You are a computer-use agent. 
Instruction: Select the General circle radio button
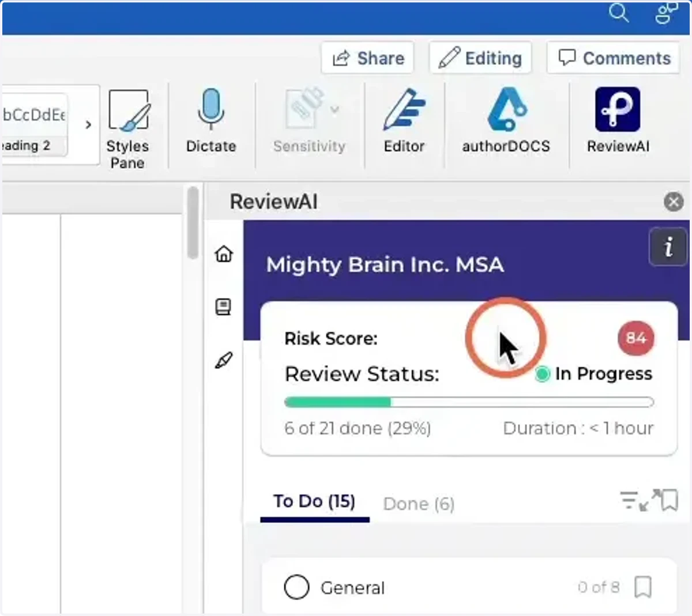point(296,587)
